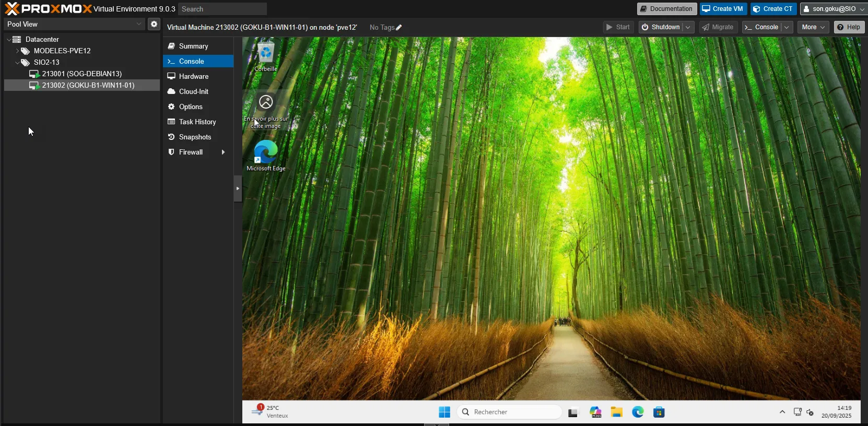Screen dimensions: 868x426
Task: Click the edit tags pencil icon
Action: click(x=399, y=28)
